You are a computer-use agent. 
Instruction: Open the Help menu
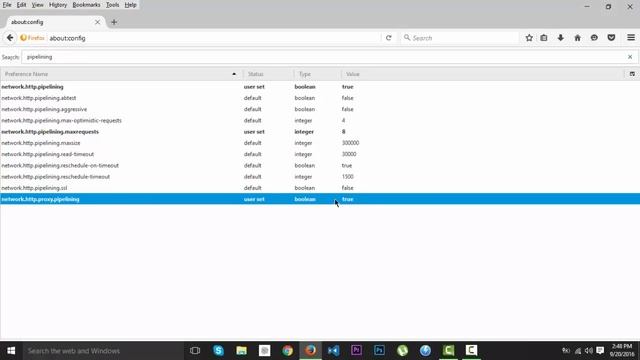tap(130, 5)
